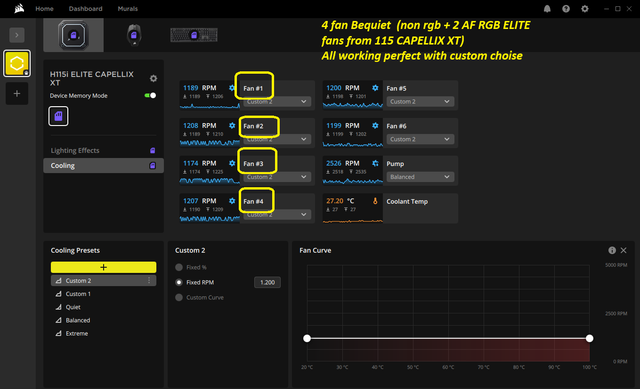Open Fan #3 sensor settings gear
The width and height of the screenshot is (640, 389).
pos(232,163)
